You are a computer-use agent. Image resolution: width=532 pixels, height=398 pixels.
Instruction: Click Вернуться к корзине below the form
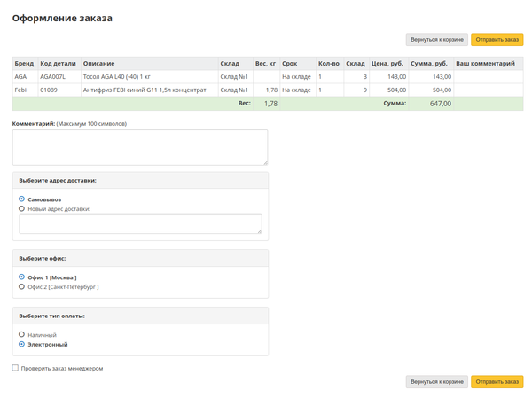pos(435,382)
